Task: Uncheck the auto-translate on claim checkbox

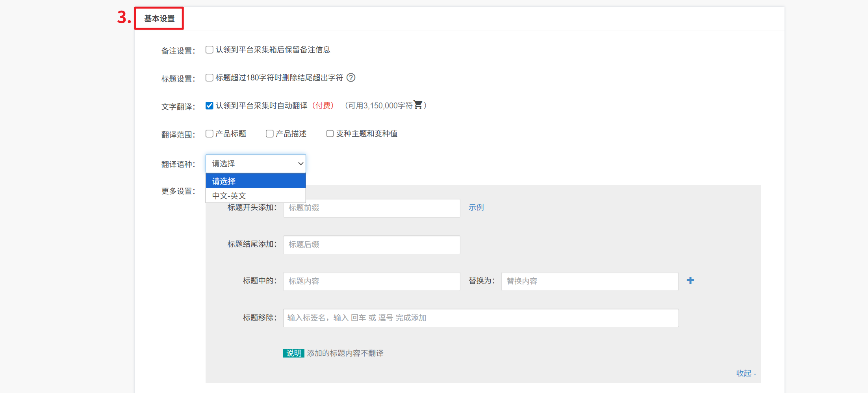Action: (x=210, y=106)
